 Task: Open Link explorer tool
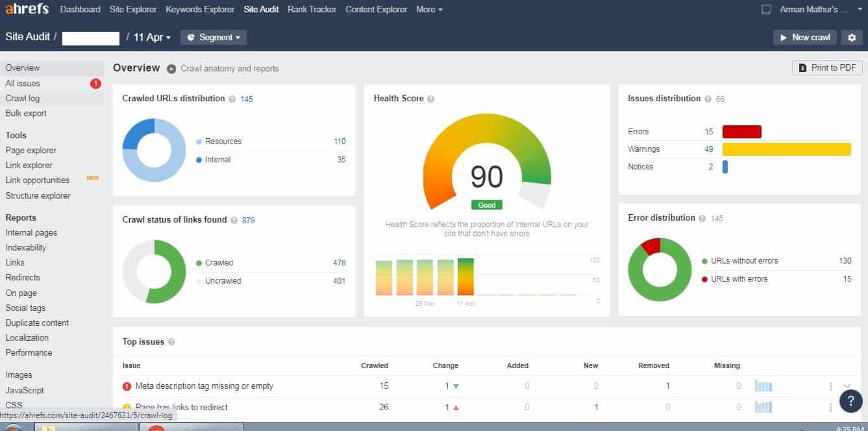[29, 165]
